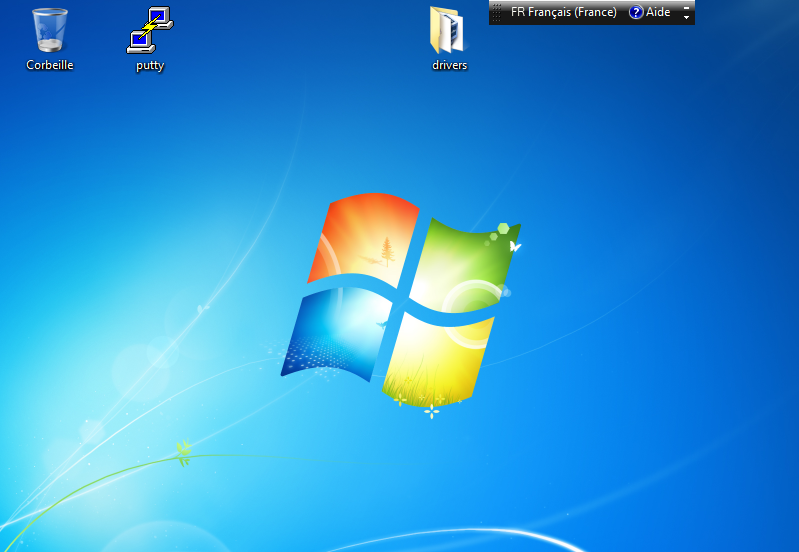This screenshot has height=552, width=799.
Task: Select the putty shortcut icon
Action: 150,30
